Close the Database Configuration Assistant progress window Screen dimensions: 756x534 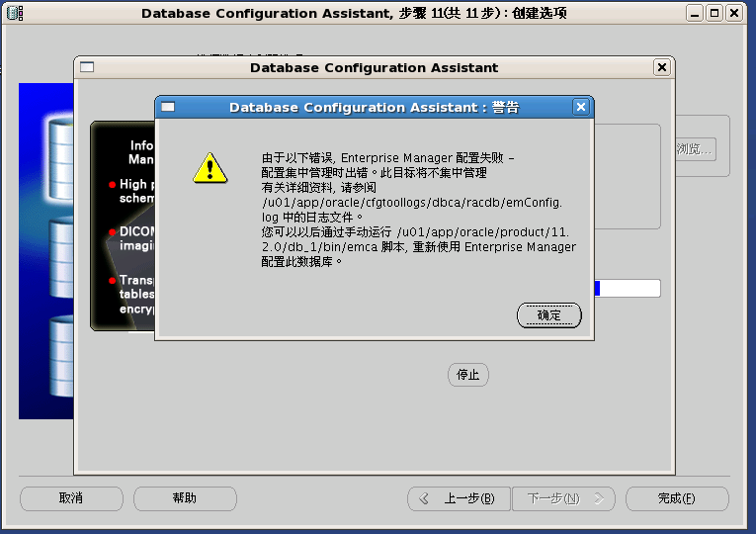pyautogui.click(x=662, y=67)
